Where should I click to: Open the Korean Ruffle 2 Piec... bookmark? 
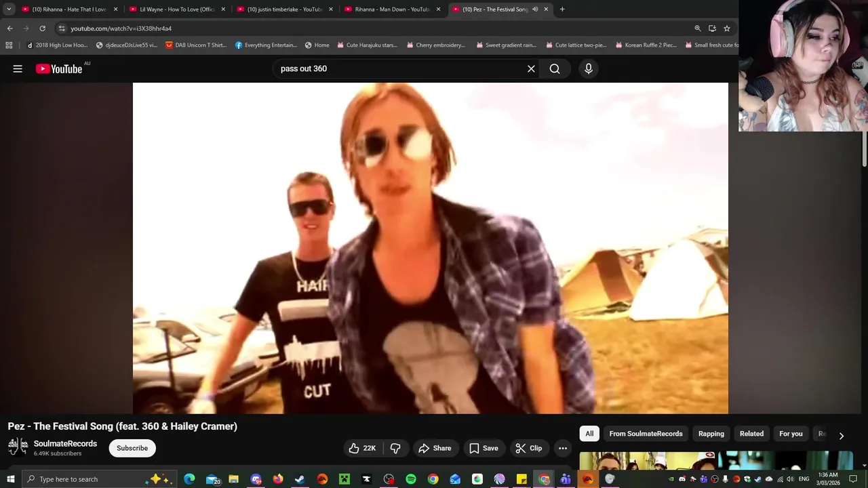tap(646, 45)
